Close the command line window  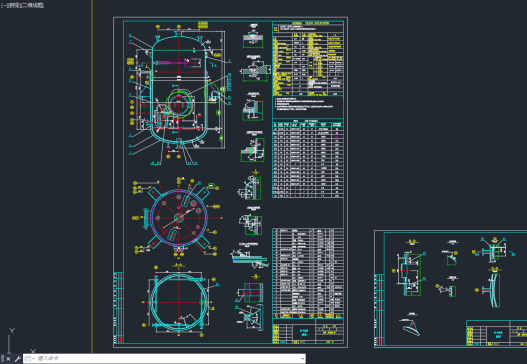pyautogui.click(x=8, y=359)
